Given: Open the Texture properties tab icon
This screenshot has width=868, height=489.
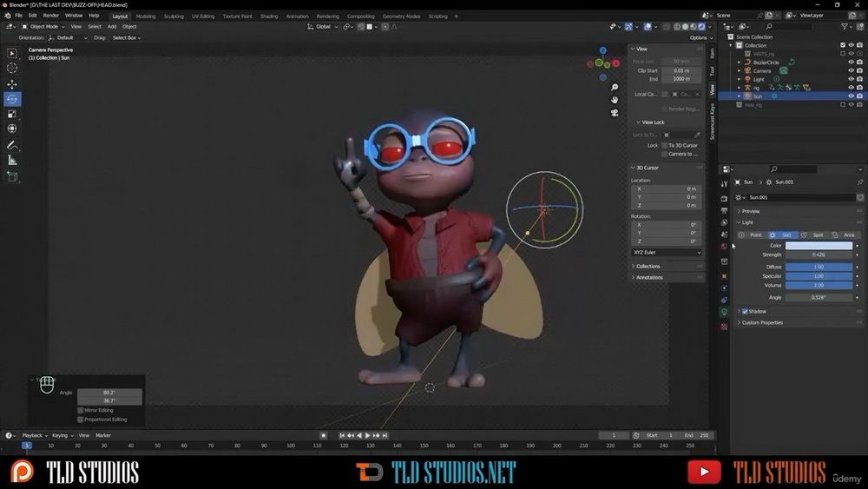Looking at the screenshot, I should (x=724, y=327).
